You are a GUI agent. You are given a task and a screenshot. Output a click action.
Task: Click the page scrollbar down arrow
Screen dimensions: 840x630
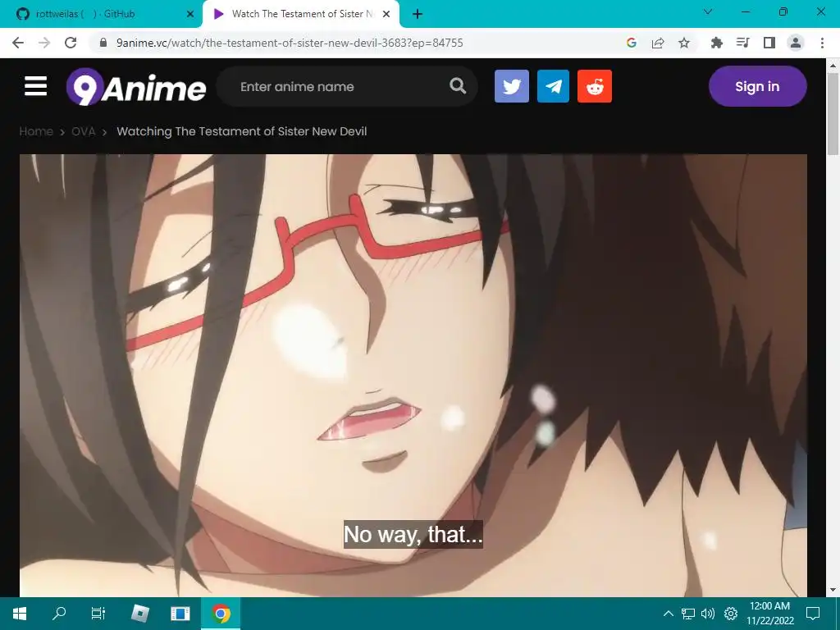click(833, 590)
